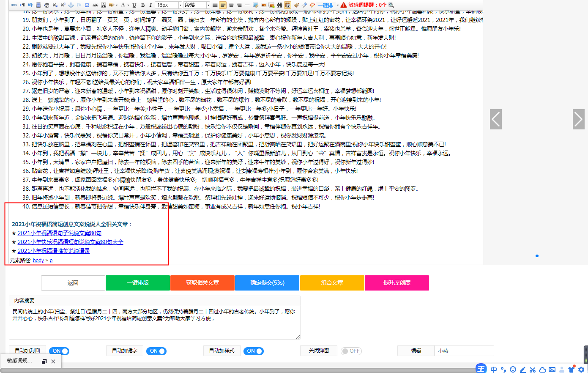Close the 敏感词规 popup panel
Image resolution: width=588 pixels, height=373 pixels.
click(x=53, y=362)
